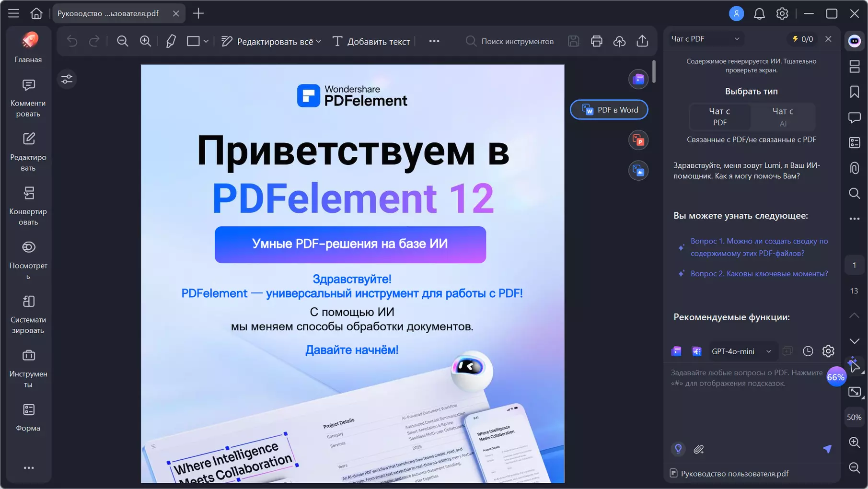Attach a file with paperclip icon
The image size is (868, 489).
coord(699,449)
